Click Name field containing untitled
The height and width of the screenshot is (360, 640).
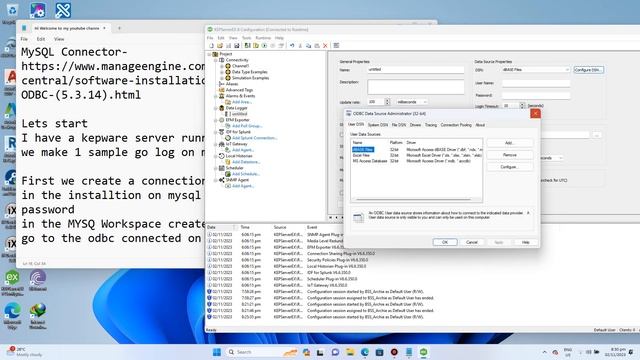(416, 70)
